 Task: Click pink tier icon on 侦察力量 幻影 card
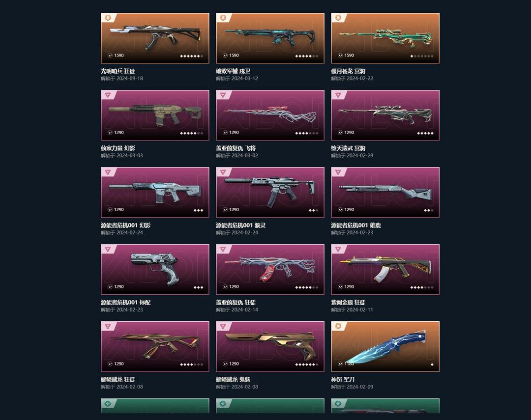(x=108, y=95)
